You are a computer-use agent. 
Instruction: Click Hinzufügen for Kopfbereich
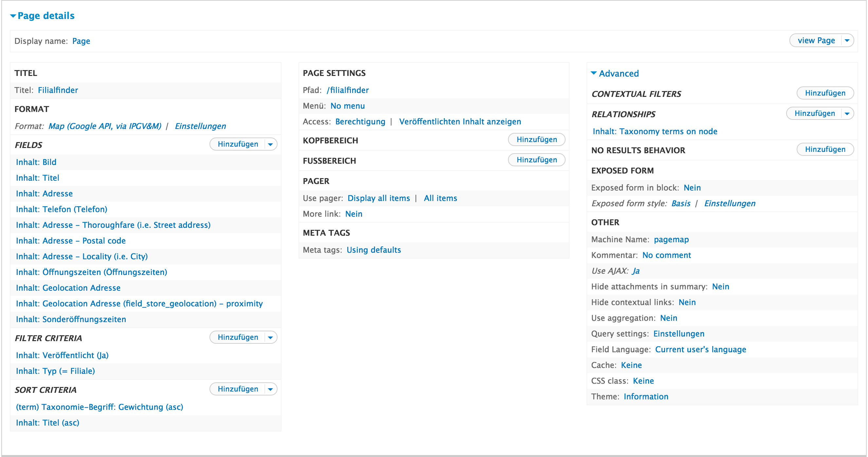click(x=536, y=139)
